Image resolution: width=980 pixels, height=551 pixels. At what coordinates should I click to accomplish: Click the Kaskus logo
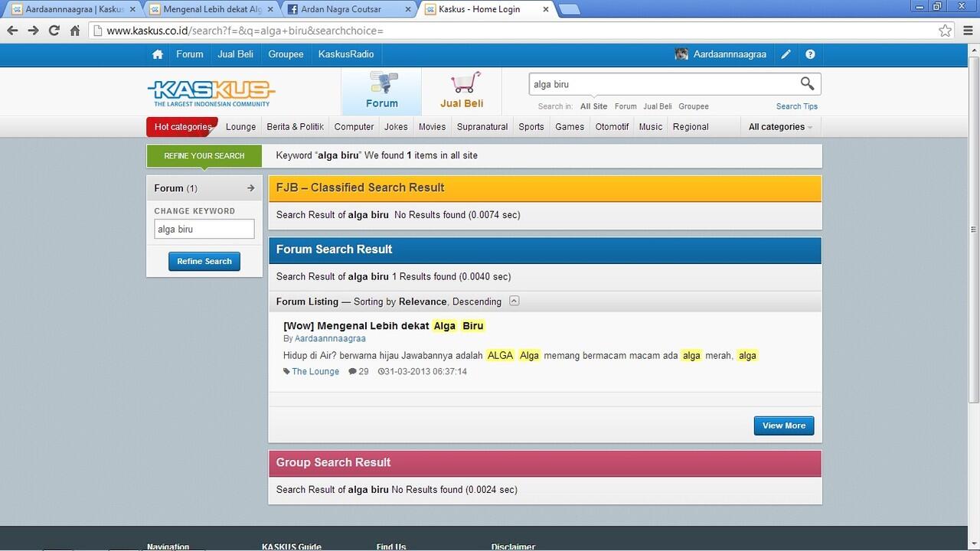pos(211,93)
